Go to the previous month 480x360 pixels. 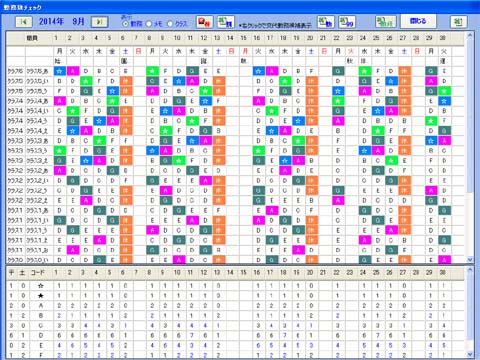click(x=24, y=22)
